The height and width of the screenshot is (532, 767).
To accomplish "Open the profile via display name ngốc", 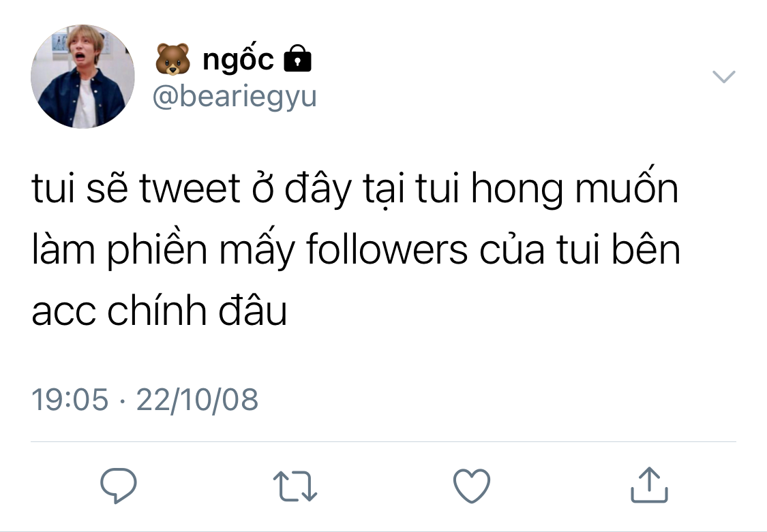I will tap(238, 59).
